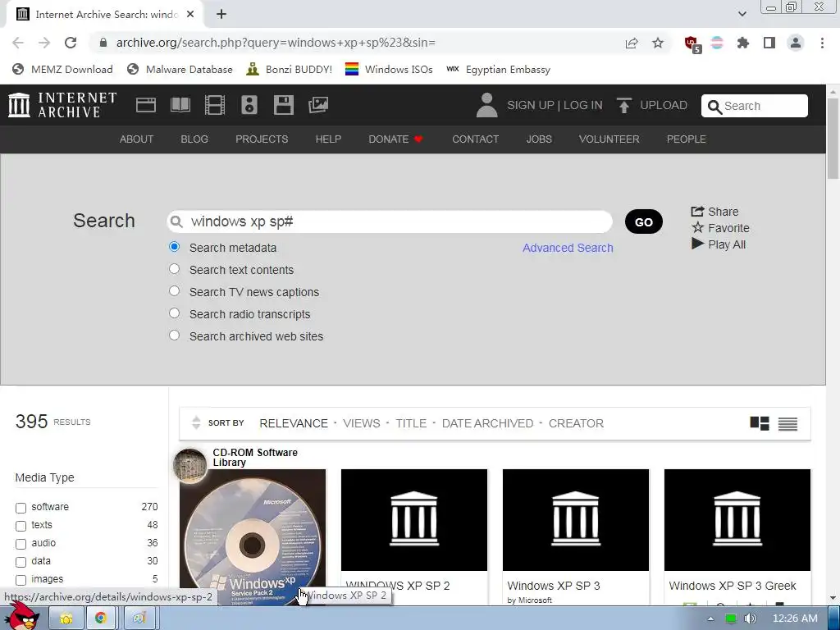The image size is (840, 630).
Task: Check the audio media type filter
Action: [x=21, y=545]
